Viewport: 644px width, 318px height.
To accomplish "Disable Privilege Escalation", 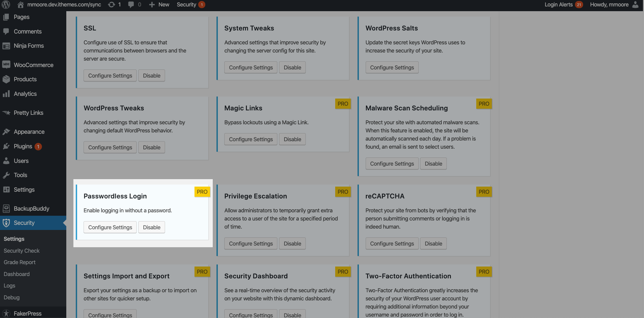I will (x=292, y=243).
